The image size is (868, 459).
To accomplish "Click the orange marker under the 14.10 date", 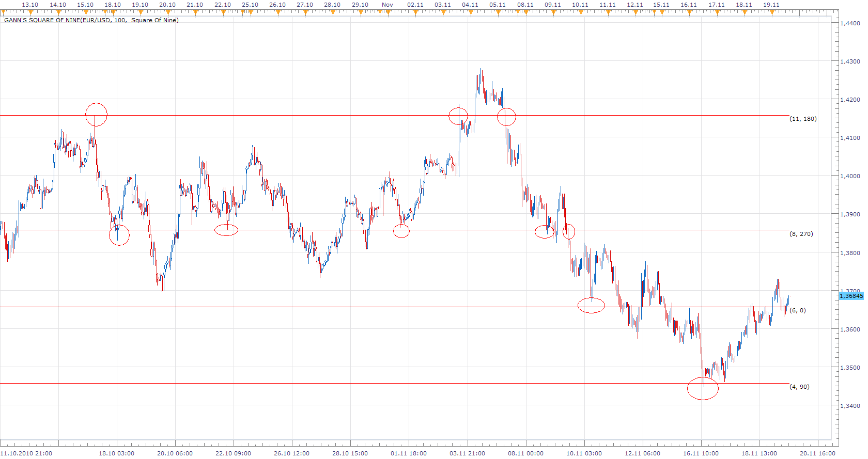I will coord(58,12).
